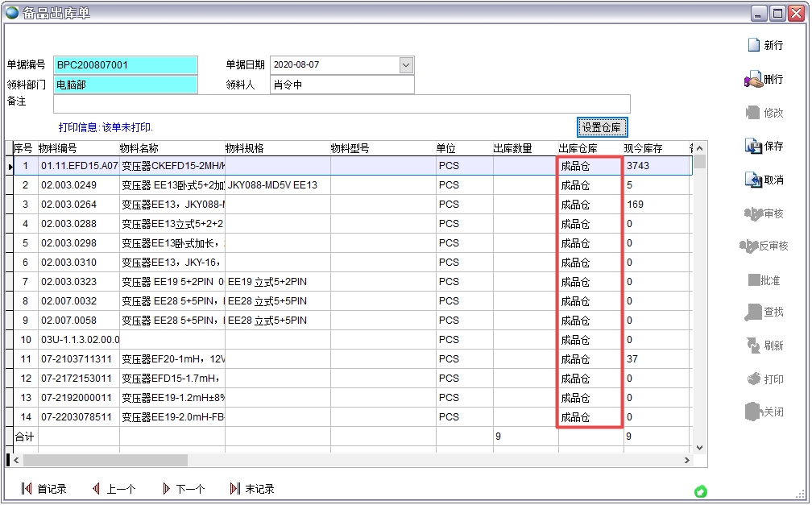The image size is (812, 505).
Task: Click the 领料部门 field showing 电脑部
Action: tap(125, 85)
